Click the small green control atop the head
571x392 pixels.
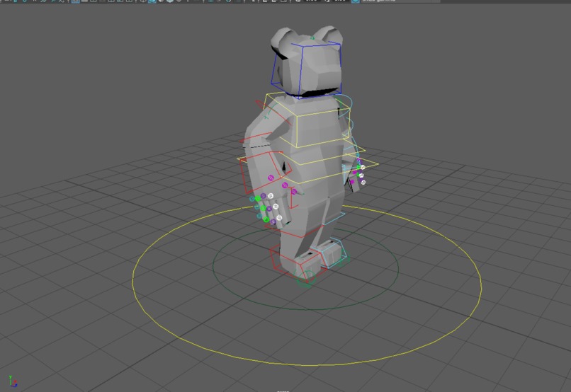point(312,37)
